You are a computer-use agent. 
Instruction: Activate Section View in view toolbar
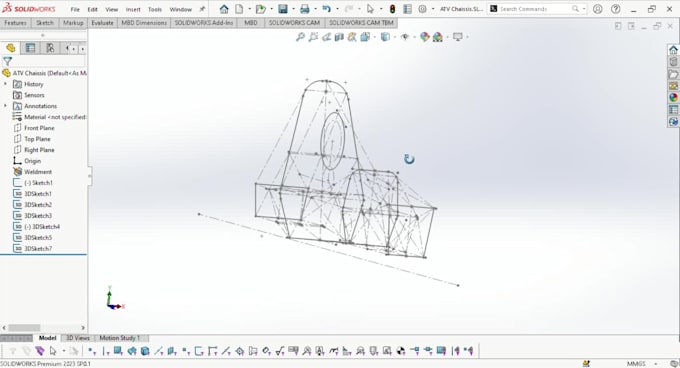click(x=339, y=37)
